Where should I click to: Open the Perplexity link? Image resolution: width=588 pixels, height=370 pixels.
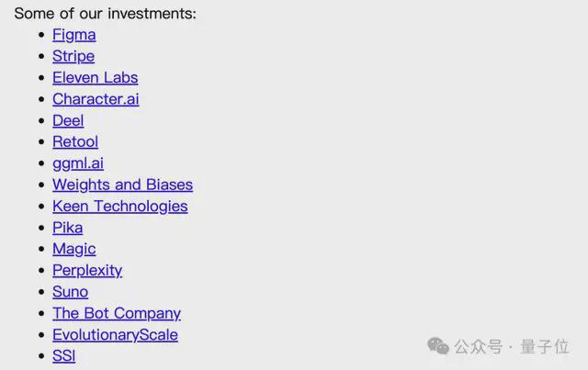[87, 271]
